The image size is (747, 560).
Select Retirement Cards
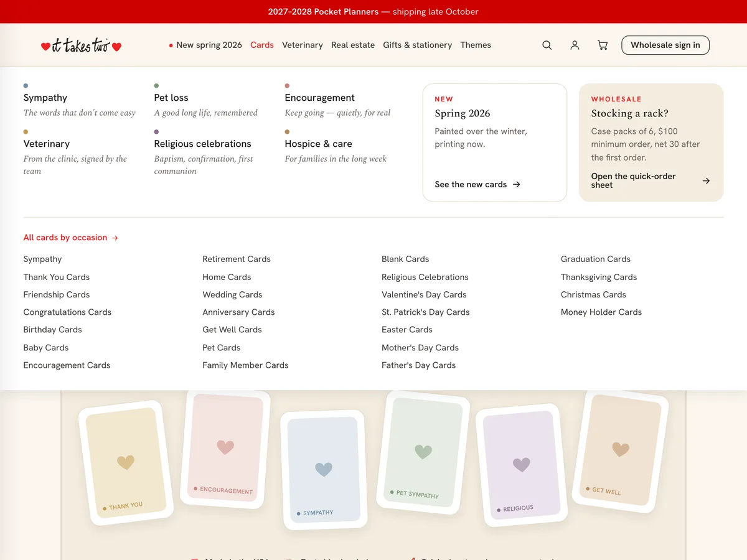237,259
